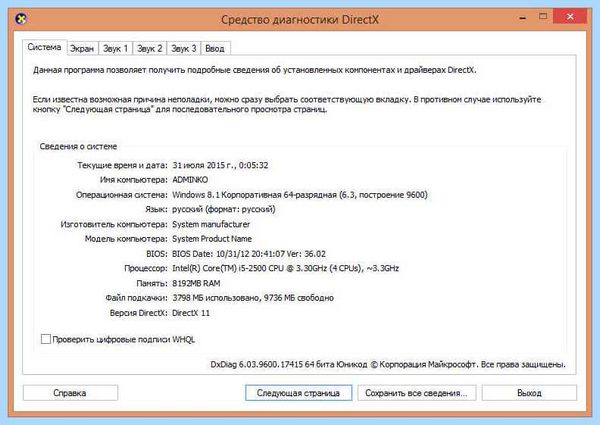The height and width of the screenshot is (425, 600).
Task: Open the Звук 1 tab
Action: pos(115,49)
